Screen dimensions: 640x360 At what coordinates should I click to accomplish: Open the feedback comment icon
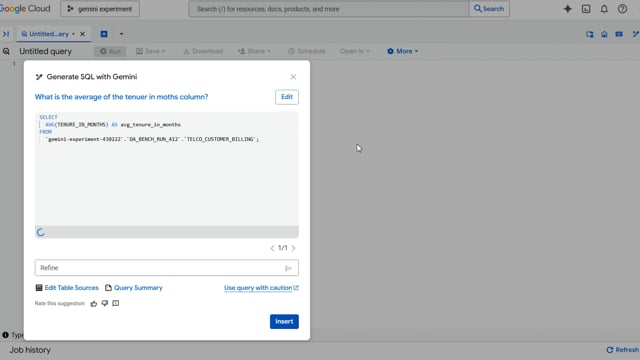point(116,303)
